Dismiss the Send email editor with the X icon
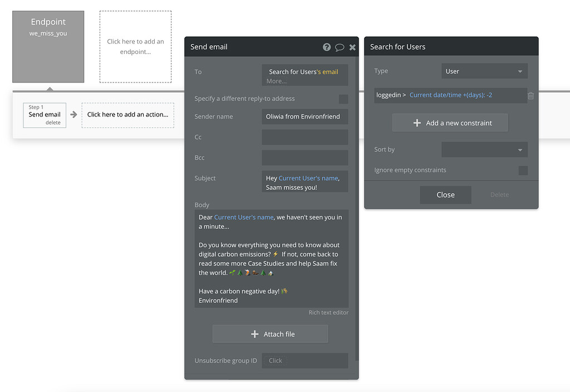Viewport: 570px width, 392px height. pyautogui.click(x=352, y=47)
